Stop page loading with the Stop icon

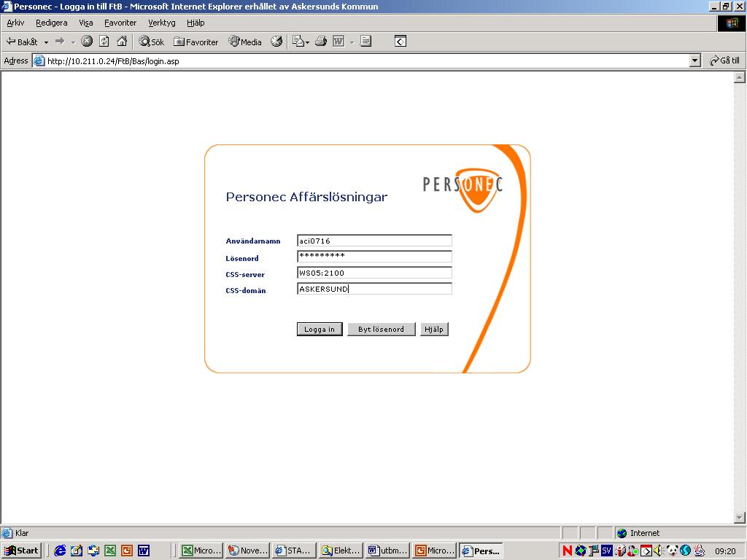[87, 42]
